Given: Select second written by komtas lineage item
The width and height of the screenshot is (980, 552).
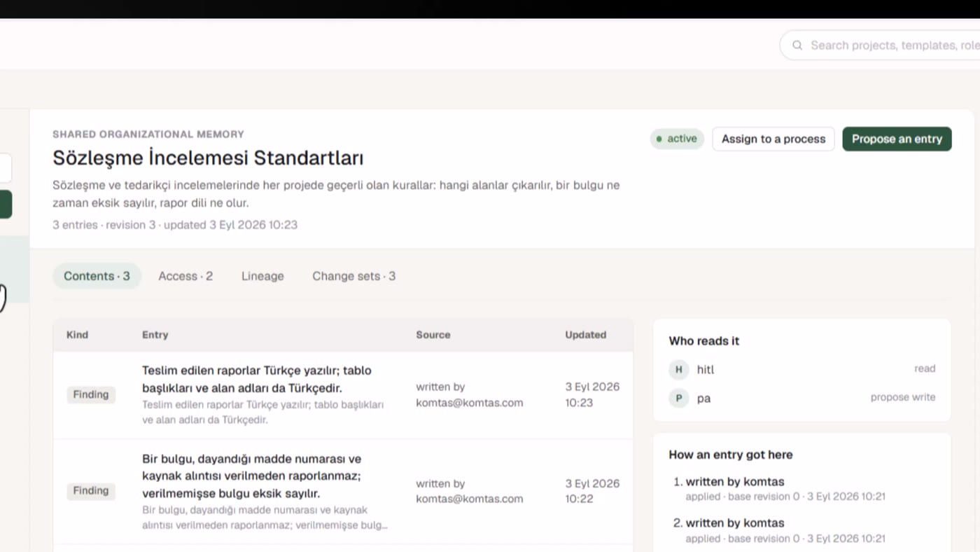Looking at the screenshot, I should pos(735,523).
